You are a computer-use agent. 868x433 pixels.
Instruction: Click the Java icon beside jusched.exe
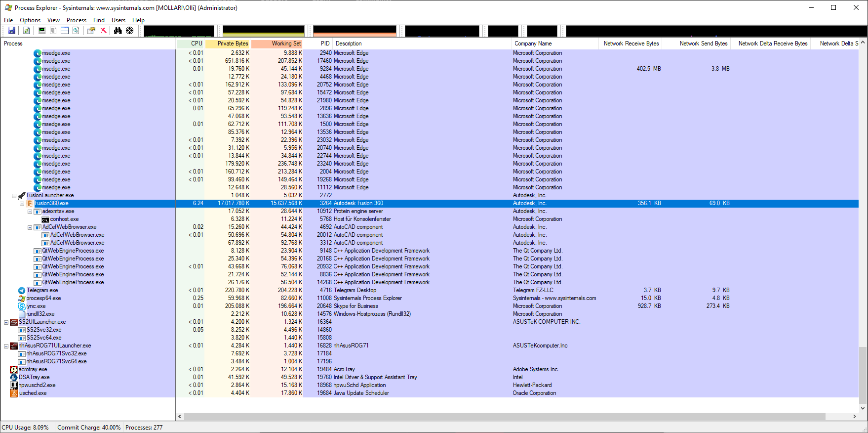point(14,393)
